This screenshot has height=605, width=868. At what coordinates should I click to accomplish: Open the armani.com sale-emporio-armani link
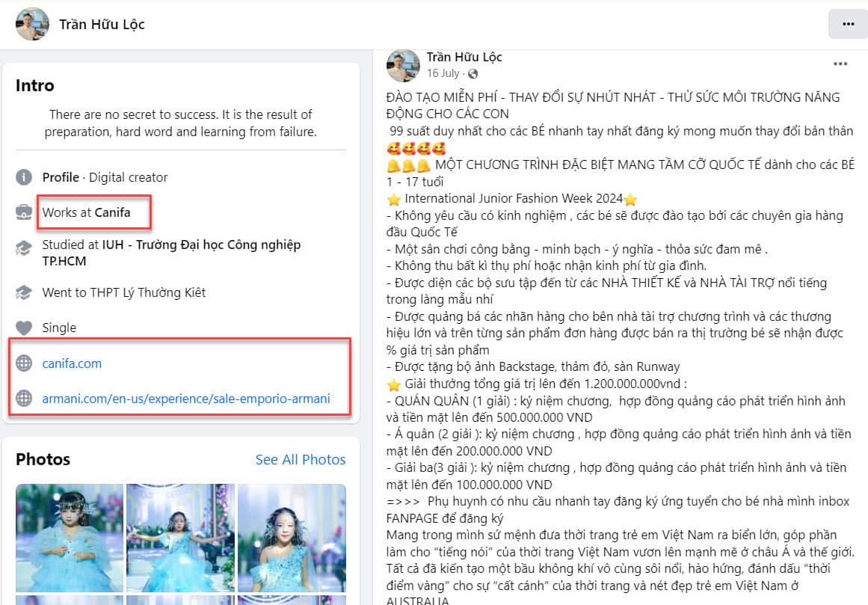pyautogui.click(x=186, y=399)
